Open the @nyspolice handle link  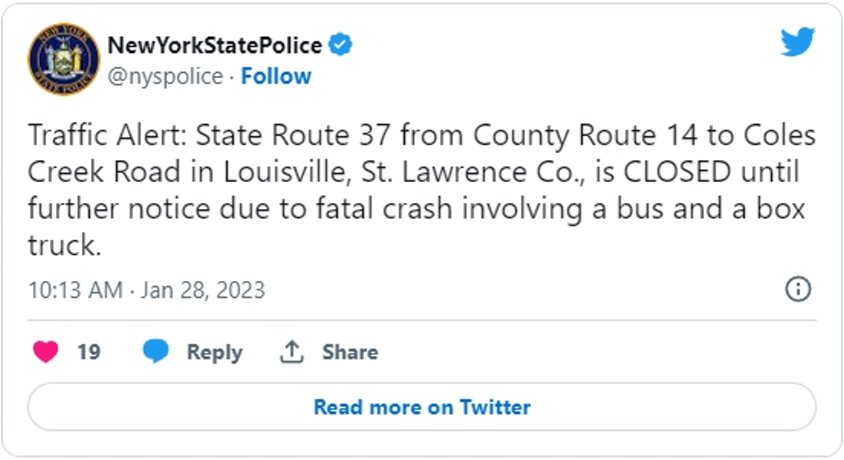165,76
